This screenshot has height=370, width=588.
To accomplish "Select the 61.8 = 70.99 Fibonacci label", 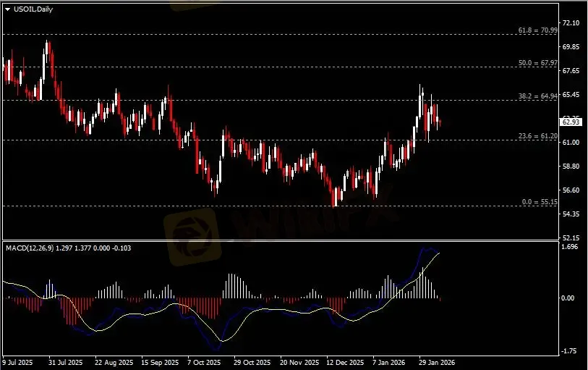I will click(538, 30).
